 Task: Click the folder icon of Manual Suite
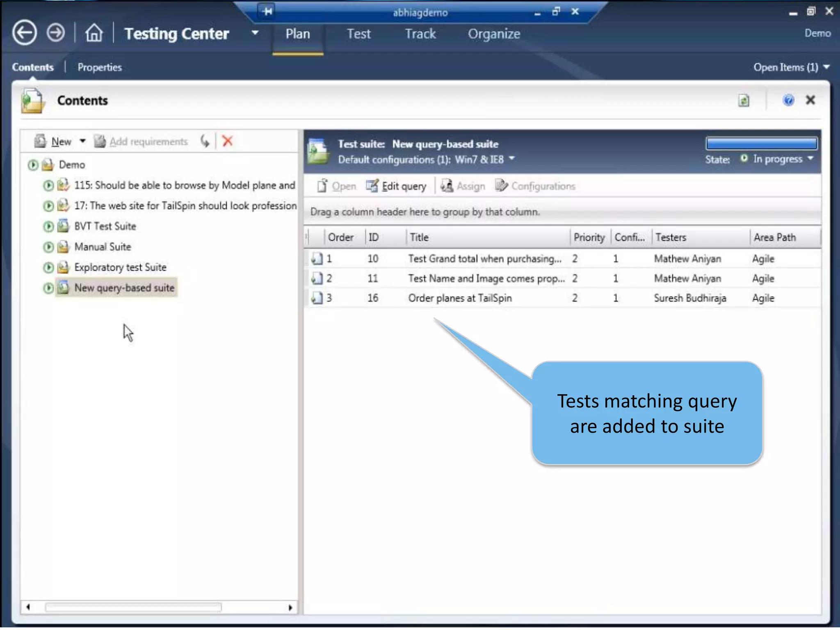pyautogui.click(x=63, y=247)
